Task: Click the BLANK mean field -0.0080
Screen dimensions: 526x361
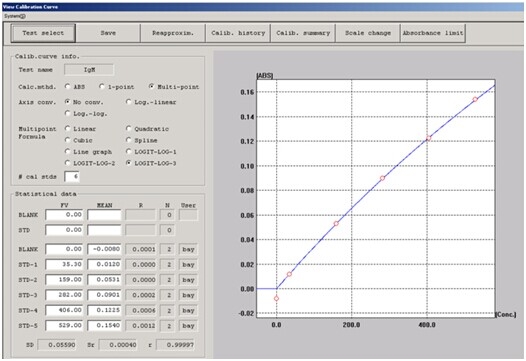Action: point(104,249)
